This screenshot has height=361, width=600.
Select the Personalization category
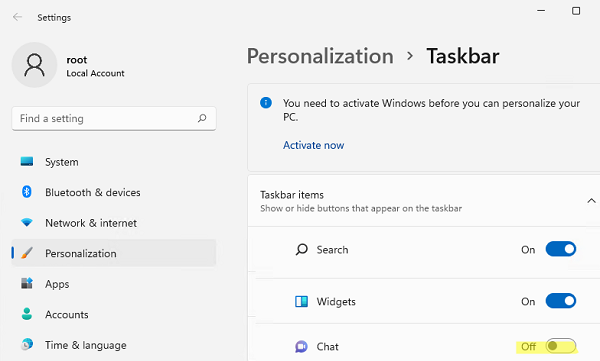(114, 253)
